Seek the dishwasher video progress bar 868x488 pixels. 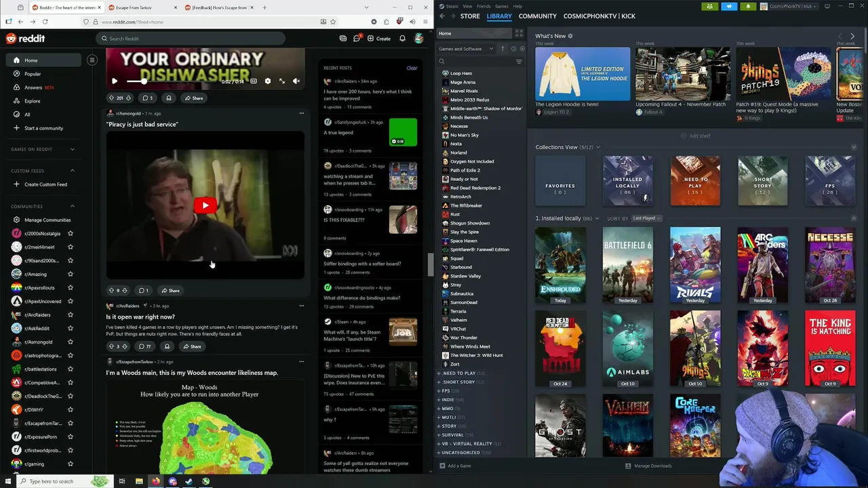pos(171,81)
